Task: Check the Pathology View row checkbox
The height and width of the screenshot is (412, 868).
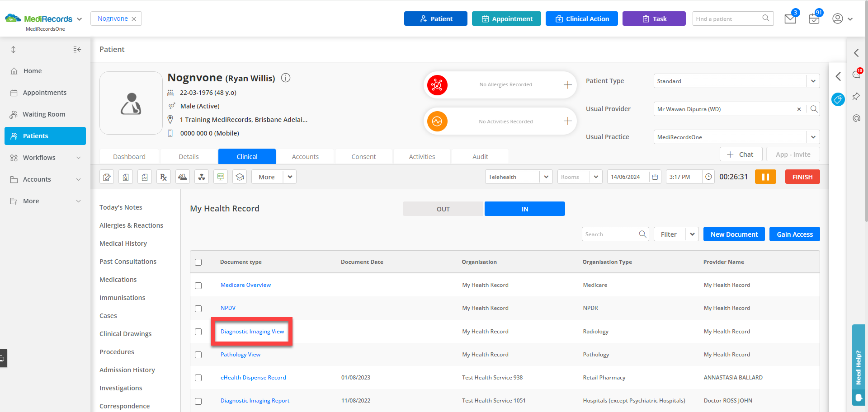Action: [198, 355]
